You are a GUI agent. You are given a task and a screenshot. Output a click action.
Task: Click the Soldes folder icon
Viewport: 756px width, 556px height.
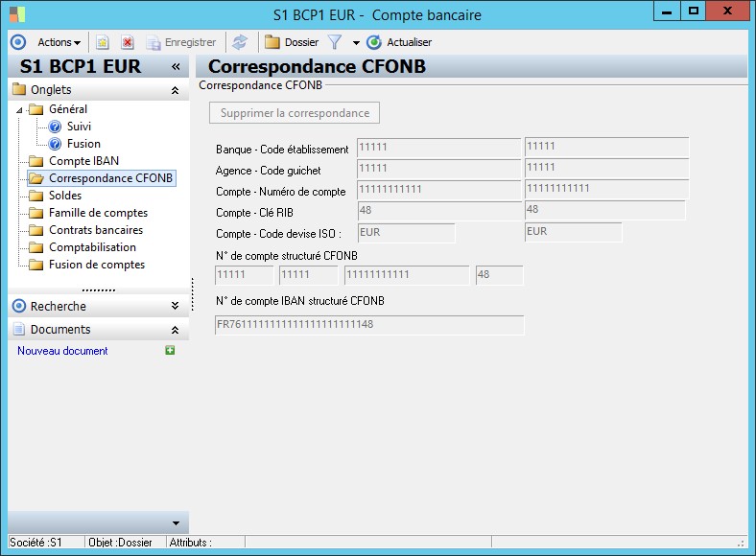point(35,196)
